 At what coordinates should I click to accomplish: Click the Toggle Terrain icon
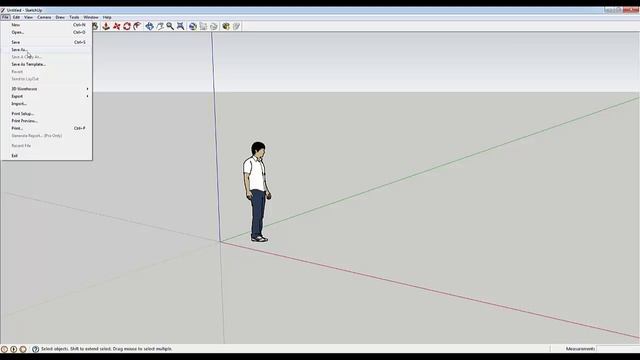point(203,27)
